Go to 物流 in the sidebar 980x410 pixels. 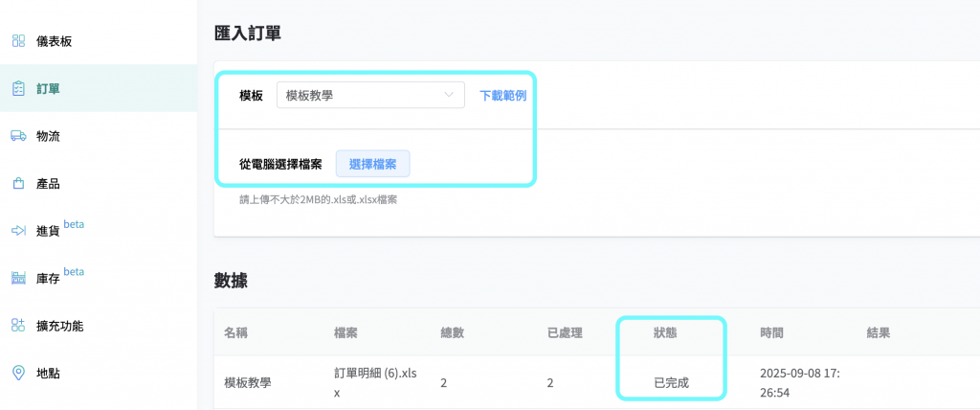[48, 136]
